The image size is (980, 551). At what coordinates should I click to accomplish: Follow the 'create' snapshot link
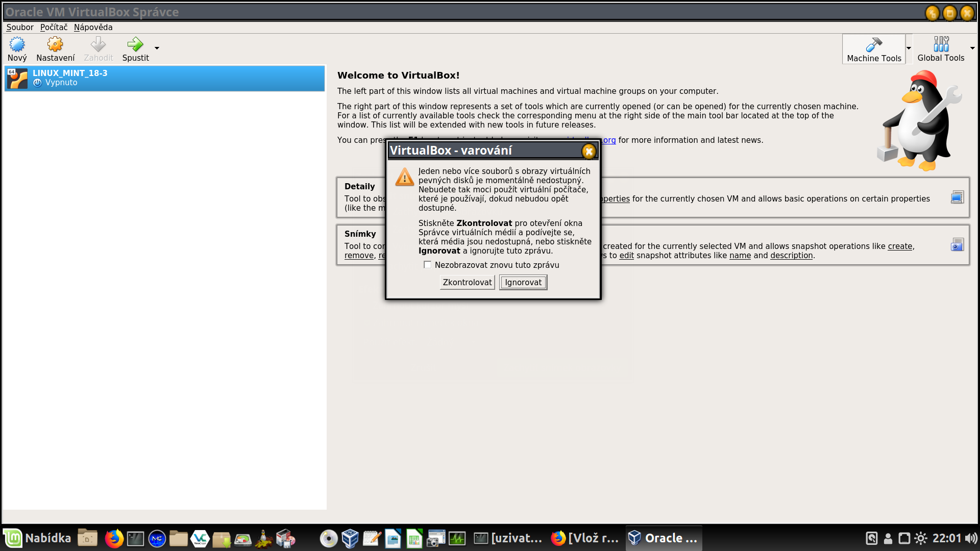point(900,246)
